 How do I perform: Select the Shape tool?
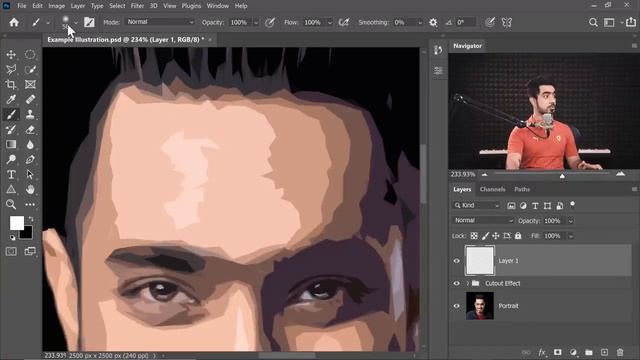11,189
